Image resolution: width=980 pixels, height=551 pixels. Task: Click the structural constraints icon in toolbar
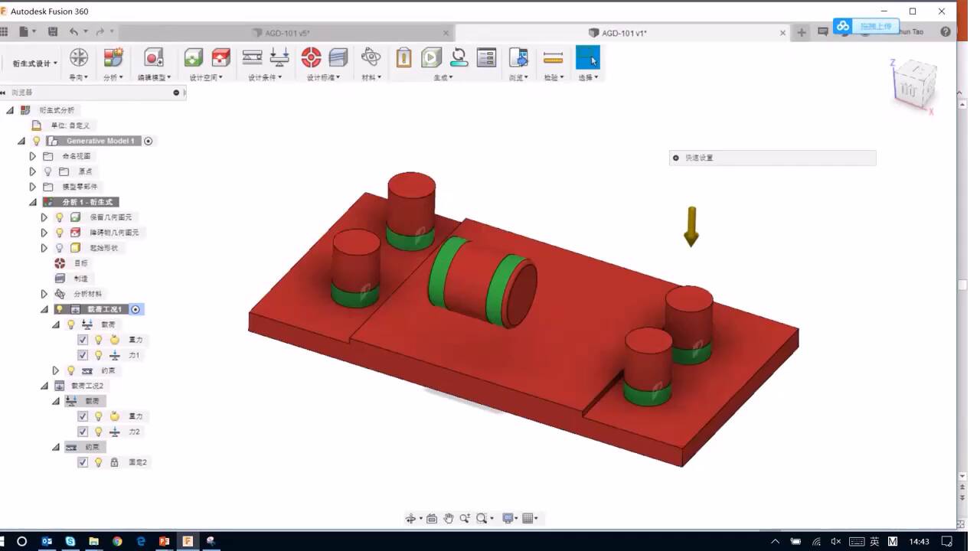252,57
